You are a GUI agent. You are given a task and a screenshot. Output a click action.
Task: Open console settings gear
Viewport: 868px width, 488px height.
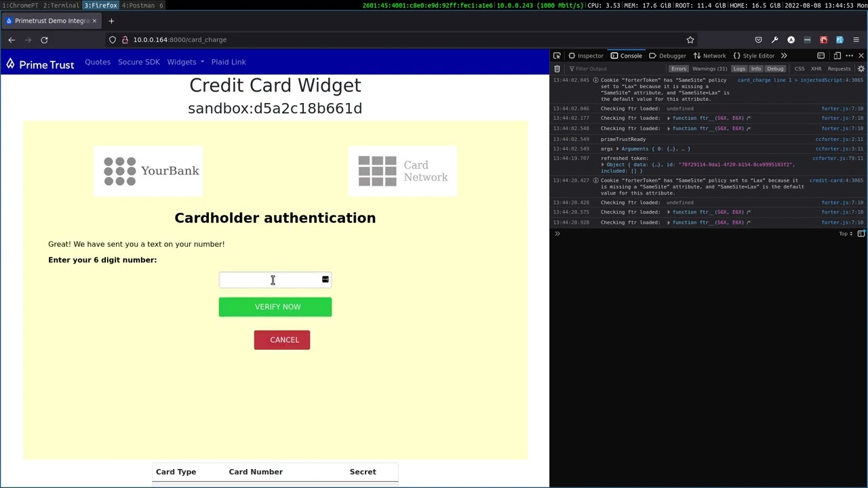coord(861,68)
